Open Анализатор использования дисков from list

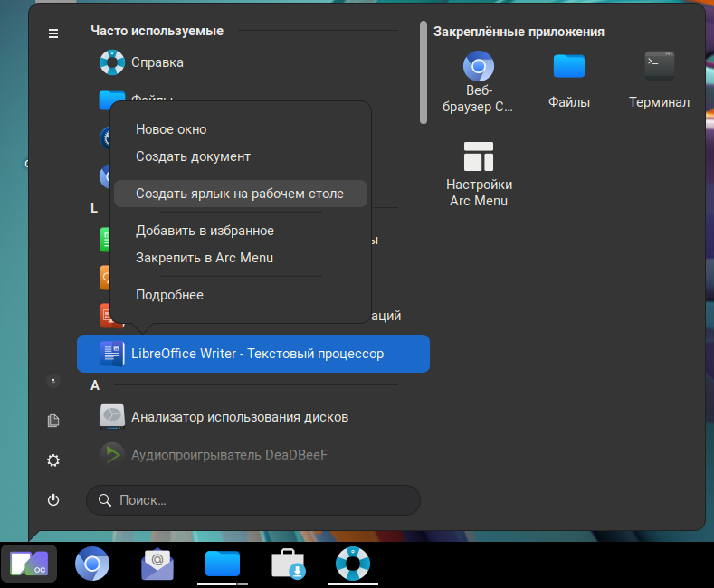point(239,417)
